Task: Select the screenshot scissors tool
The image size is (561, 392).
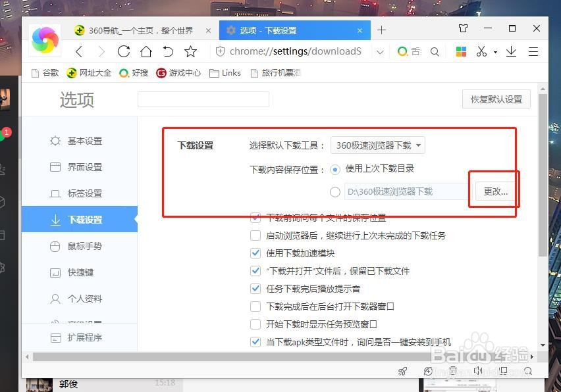Action: 481,51
